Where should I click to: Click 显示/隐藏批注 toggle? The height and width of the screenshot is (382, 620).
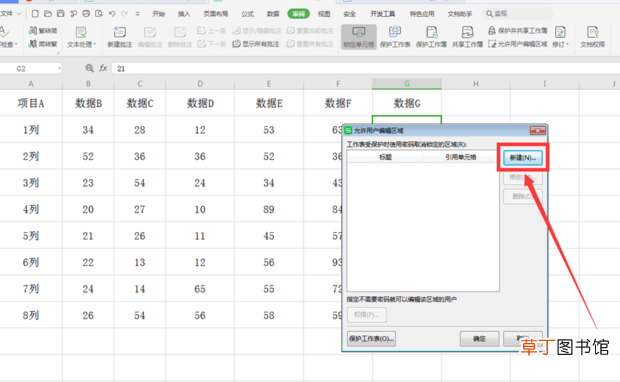pos(257,30)
